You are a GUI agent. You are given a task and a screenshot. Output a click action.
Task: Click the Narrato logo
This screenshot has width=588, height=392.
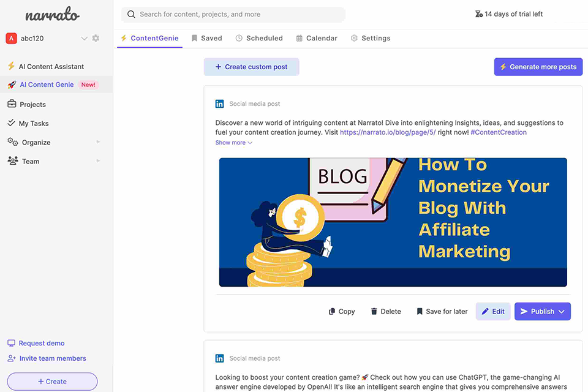point(52,15)
